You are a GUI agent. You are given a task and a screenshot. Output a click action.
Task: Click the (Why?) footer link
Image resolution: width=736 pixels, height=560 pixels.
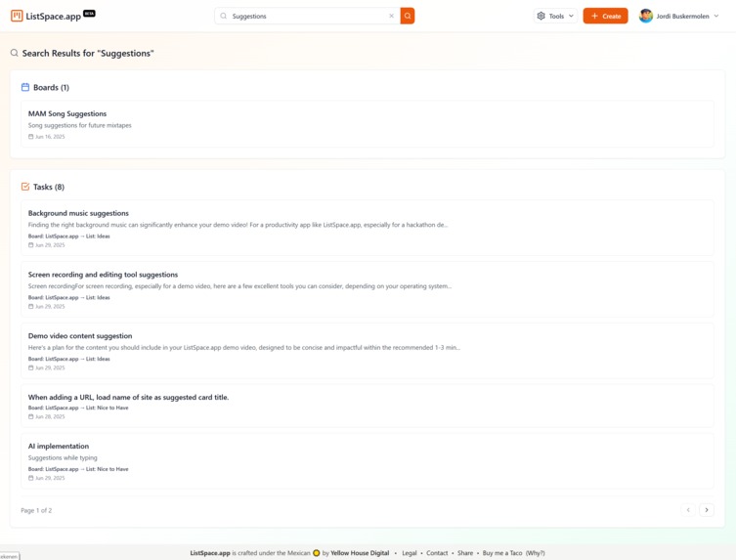[x=535, y=553]
